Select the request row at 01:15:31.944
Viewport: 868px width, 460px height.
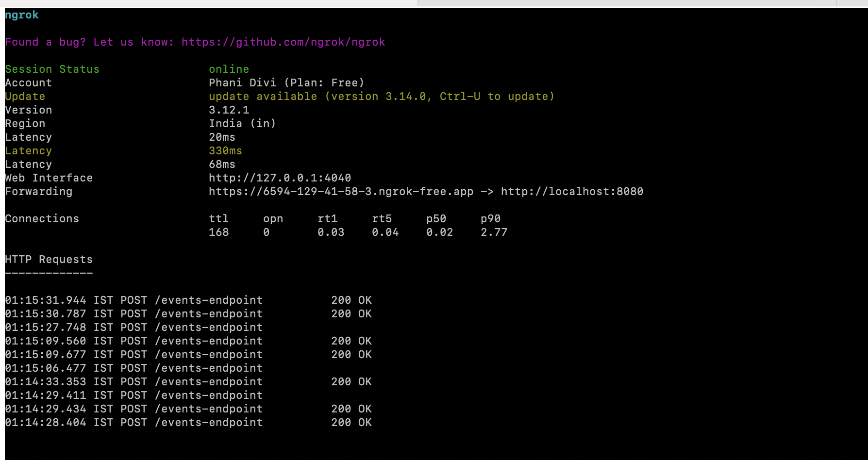(188, 300)
